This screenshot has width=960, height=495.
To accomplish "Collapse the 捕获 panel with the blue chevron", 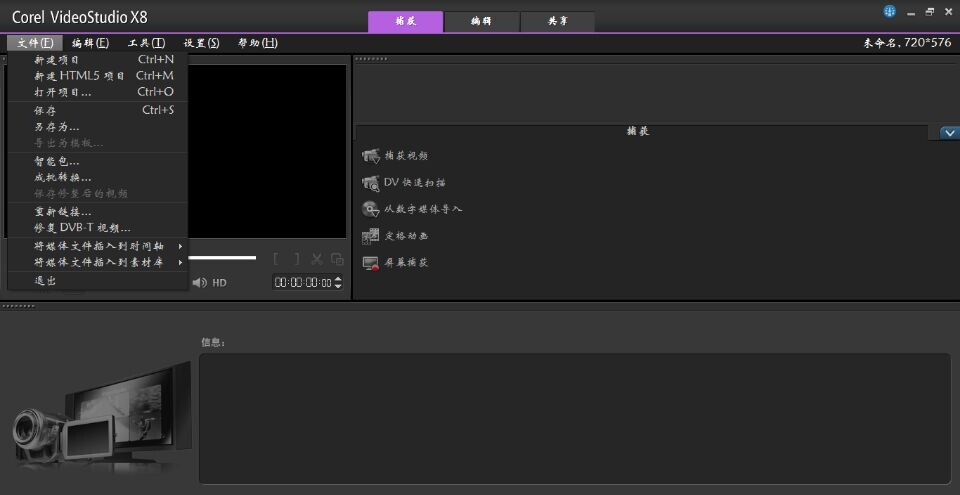I will tap(949, 133).
